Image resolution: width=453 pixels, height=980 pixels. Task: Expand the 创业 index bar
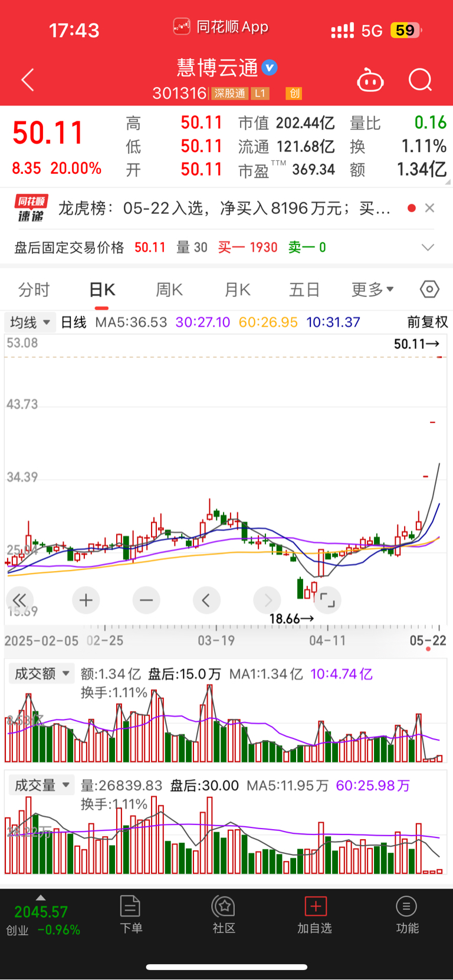[x=41, y=897]
